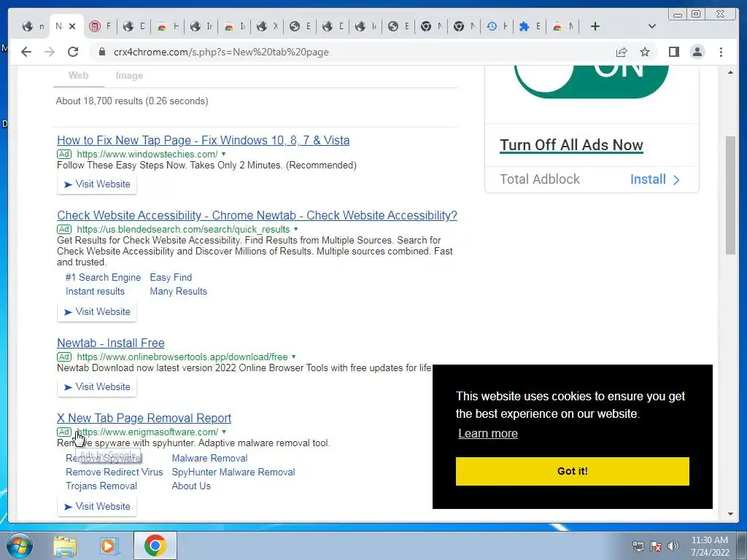747x560 pixels.
Task: Close the active tab
Action: click(72, 26)
